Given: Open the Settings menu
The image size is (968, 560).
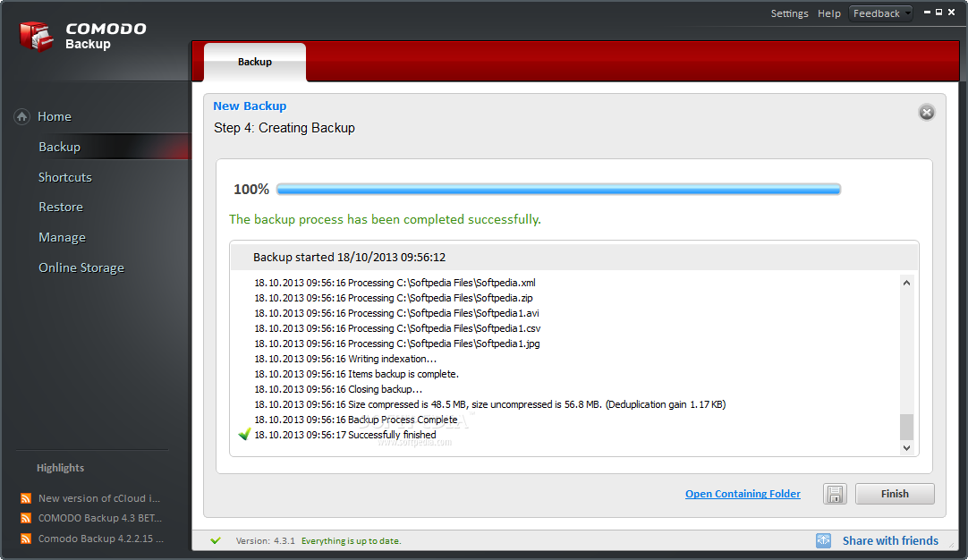Looking at the screenshot, I should 789,13.
